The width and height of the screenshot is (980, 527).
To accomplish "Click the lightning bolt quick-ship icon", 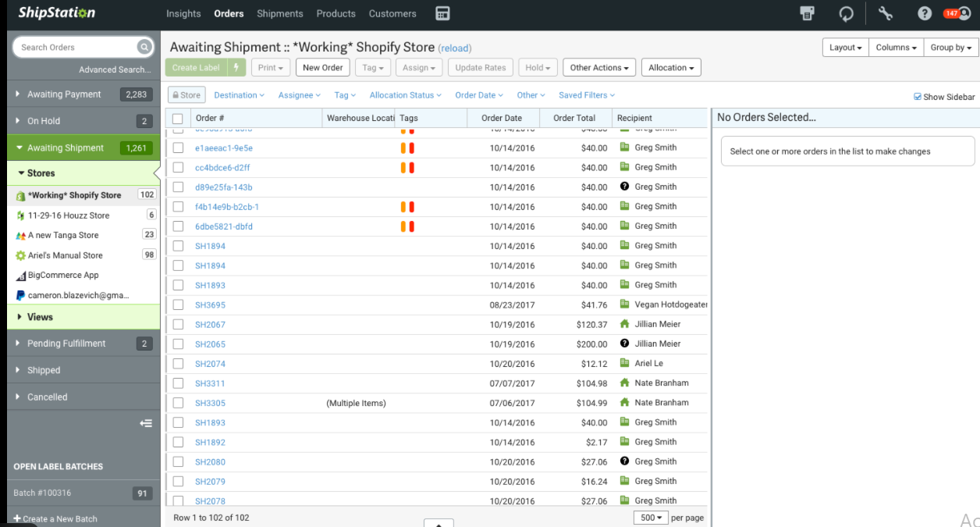I will tap(237, 68).
